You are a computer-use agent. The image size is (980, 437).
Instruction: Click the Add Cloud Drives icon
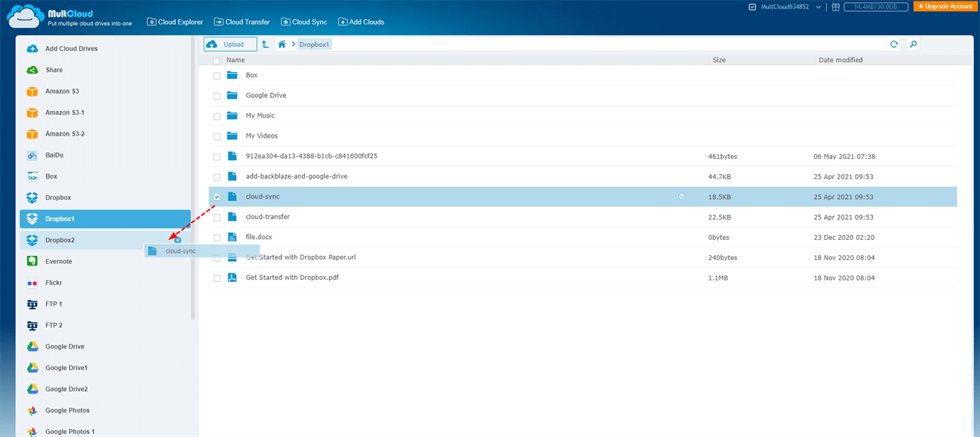click(x=32, y=49)
